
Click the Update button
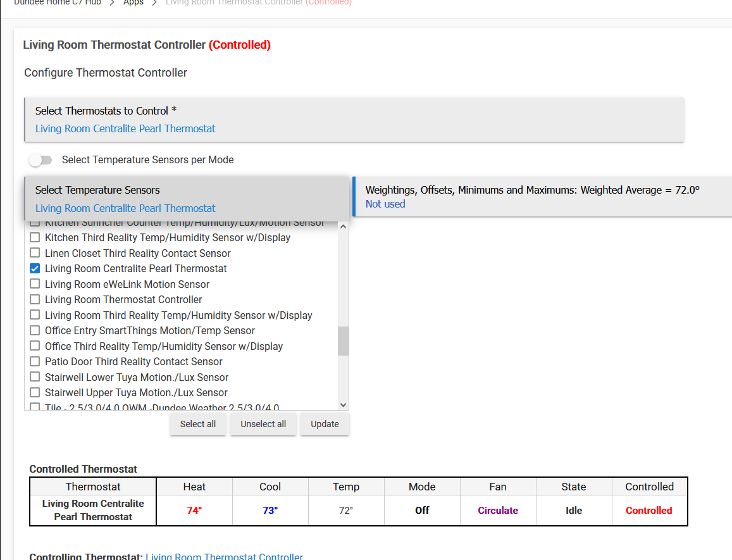coord(325,424)
